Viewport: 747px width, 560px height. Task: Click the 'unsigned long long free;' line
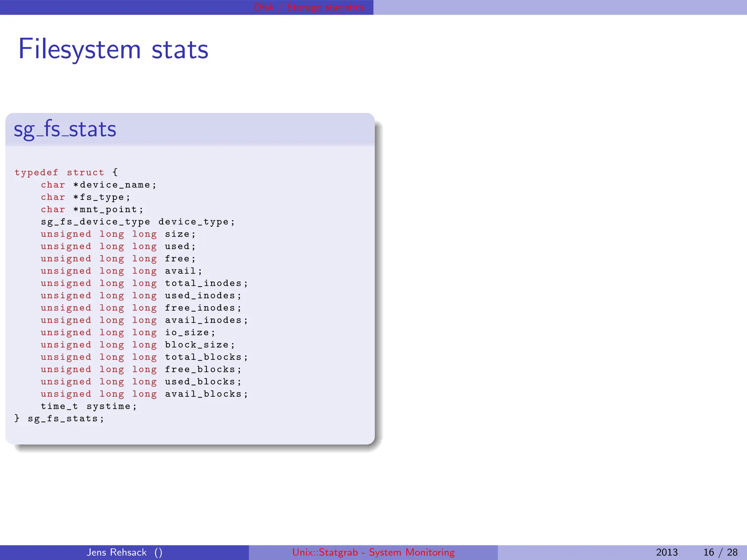pos(118,259)
